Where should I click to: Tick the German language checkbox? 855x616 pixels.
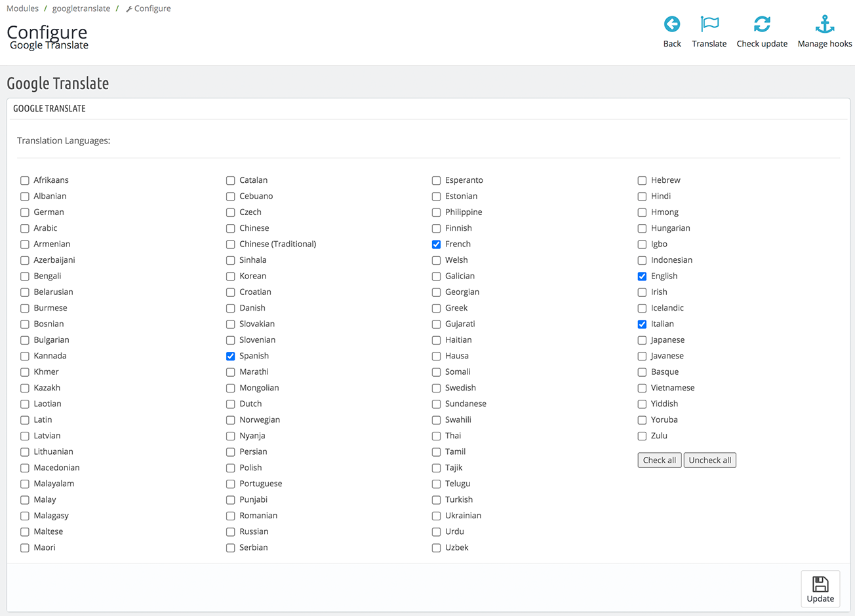point(25,213)
